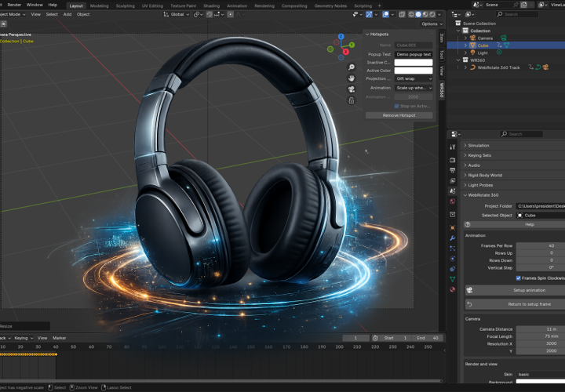Click the green Y axis gizmo ball

(352, 45)
